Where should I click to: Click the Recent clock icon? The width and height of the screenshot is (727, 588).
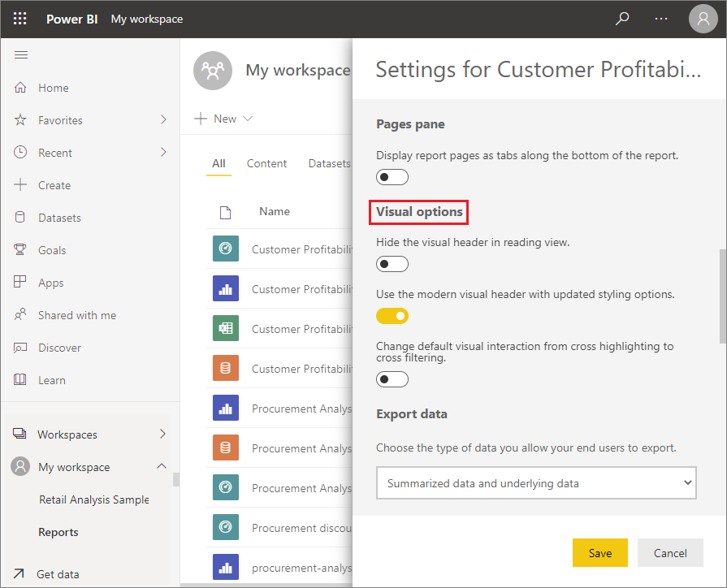(x=20, y=152)
